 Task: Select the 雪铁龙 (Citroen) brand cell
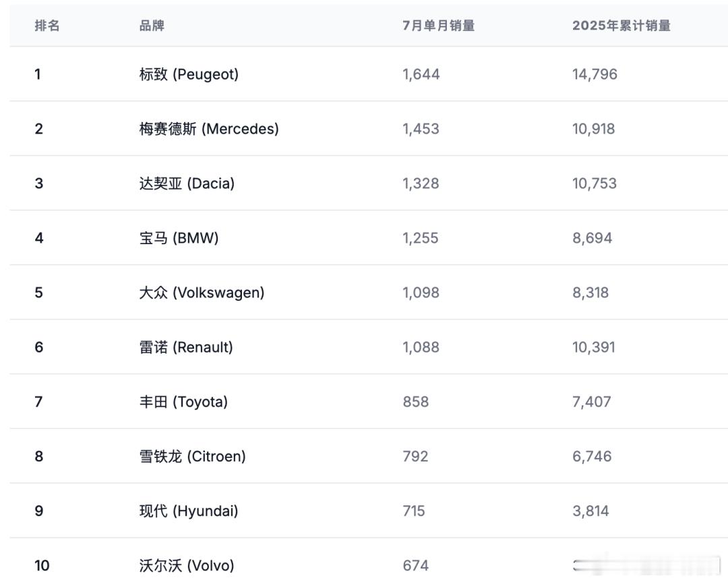192,456
